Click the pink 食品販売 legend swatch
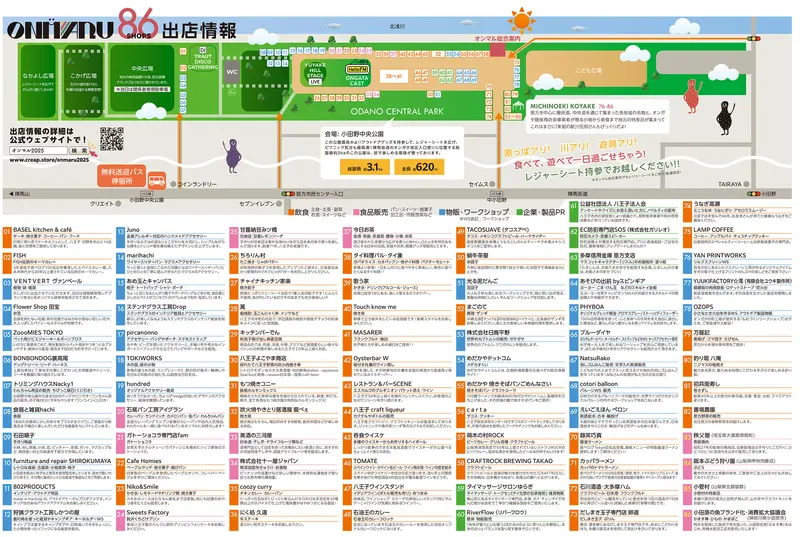800x537 pixels. [x=356, y=212]
